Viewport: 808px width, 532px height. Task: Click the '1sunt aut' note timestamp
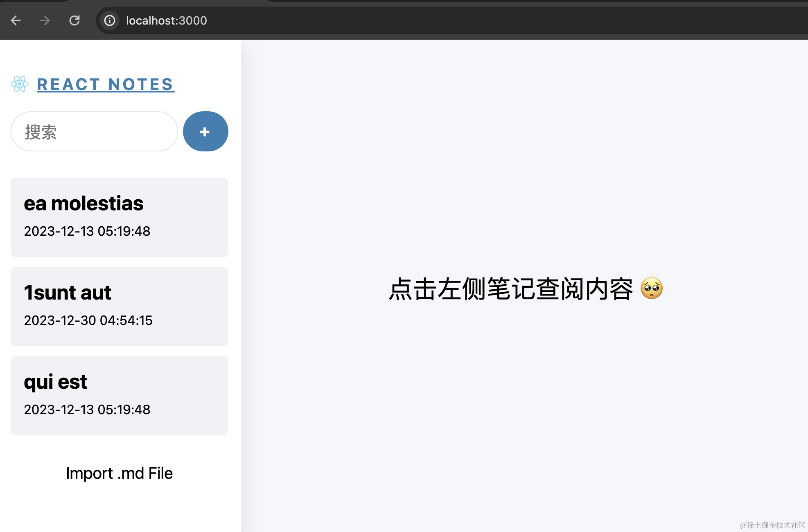click(88, 320)
